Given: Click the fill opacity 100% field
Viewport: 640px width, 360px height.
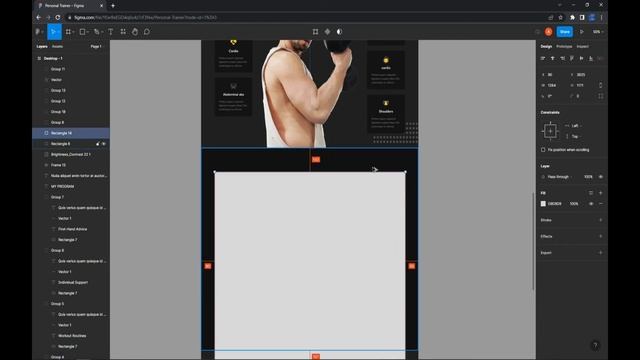Looking at the screenshot, I should (574, 204).
